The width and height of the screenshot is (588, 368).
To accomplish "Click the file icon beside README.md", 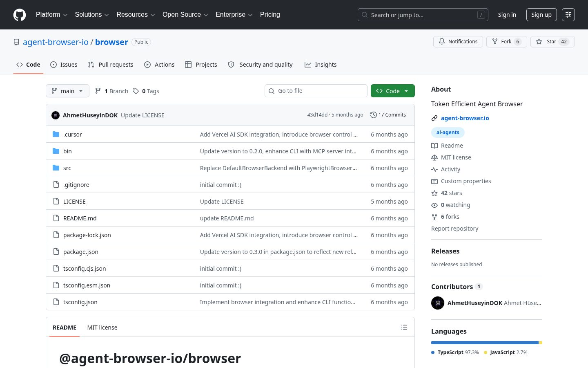I will tap(56, 218).
